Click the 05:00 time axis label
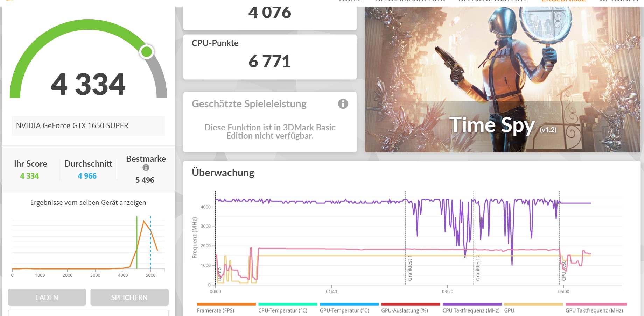Image resolution: width=644 pixels, height=316 pixels. point(564,292)
